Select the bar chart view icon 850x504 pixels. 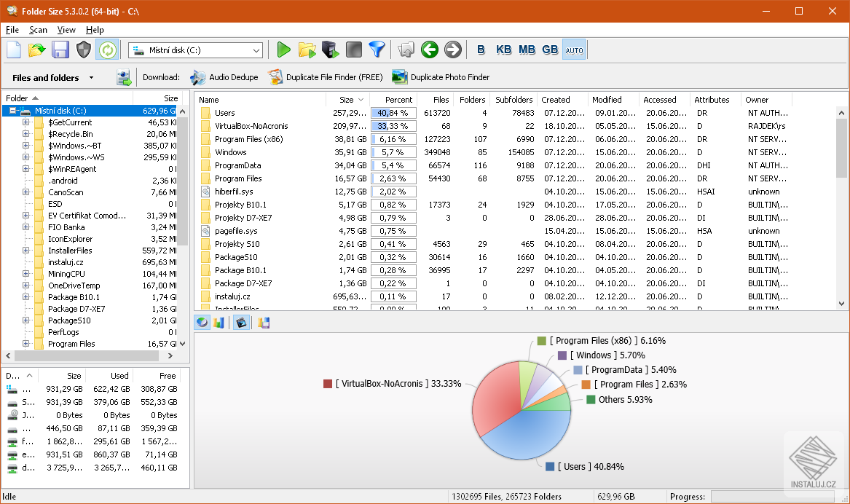219,323
